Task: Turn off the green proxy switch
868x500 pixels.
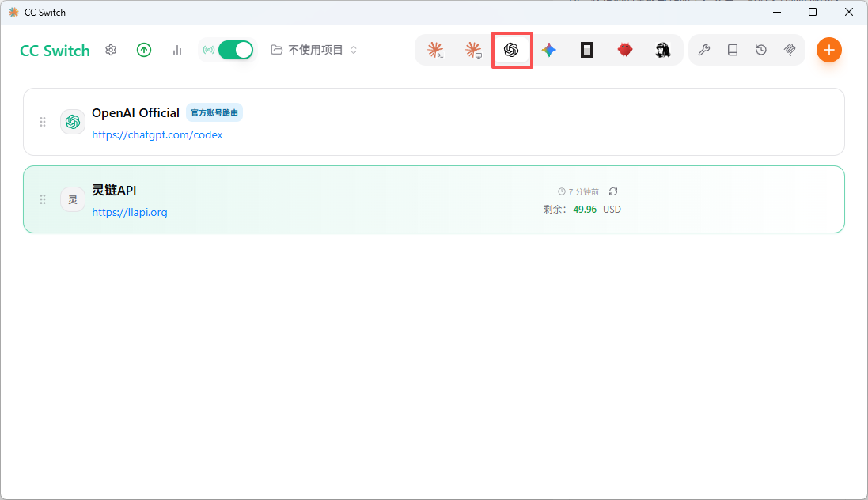Action: 236,50
